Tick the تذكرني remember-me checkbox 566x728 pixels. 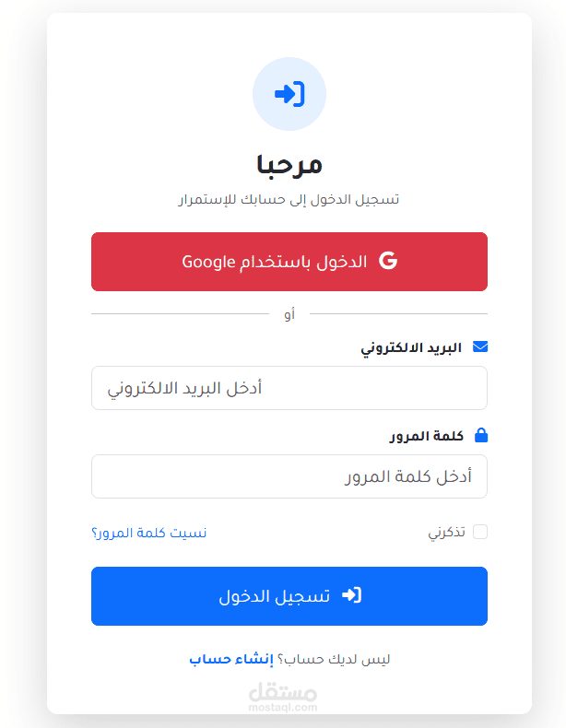point(480,532)
